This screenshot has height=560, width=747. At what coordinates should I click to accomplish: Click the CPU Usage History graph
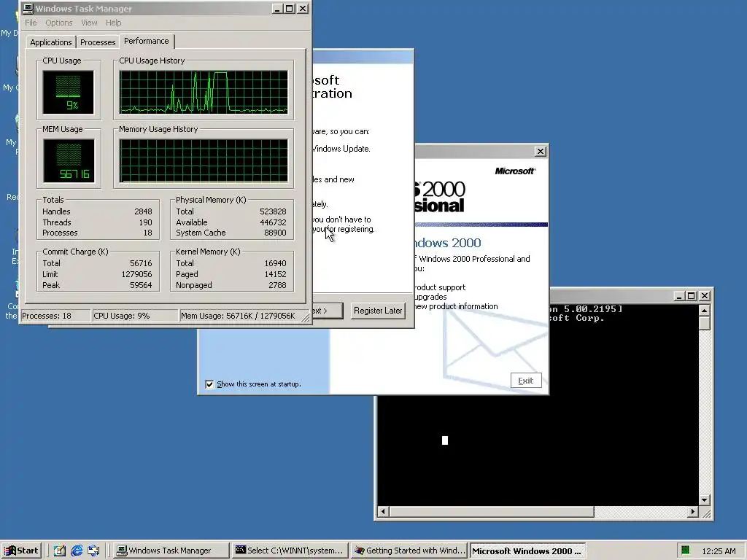click(204, 93)
